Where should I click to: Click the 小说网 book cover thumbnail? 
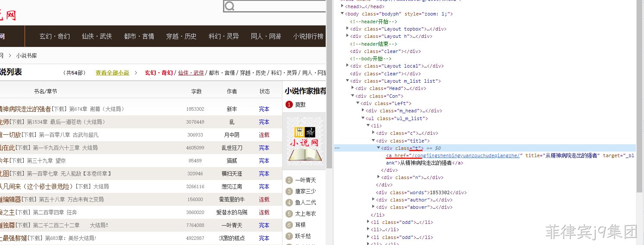pyautogui.click(x=305, y=141)
